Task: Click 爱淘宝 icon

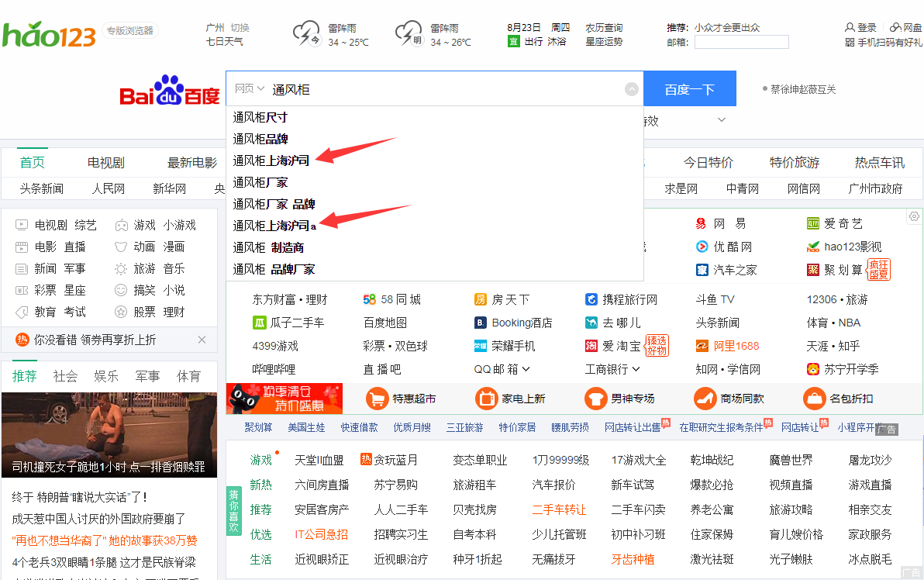Action: click(x=591, y=346)
